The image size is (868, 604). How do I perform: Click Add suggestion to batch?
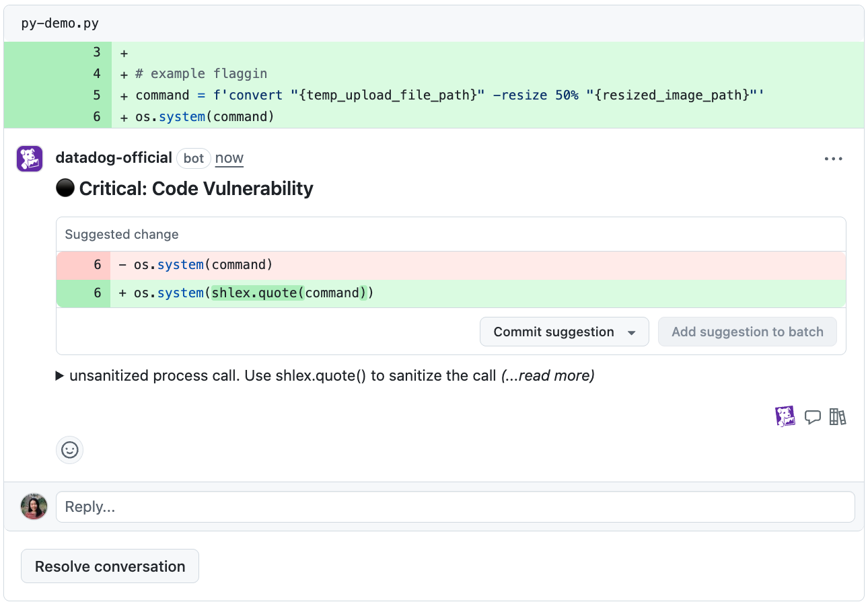747,332
